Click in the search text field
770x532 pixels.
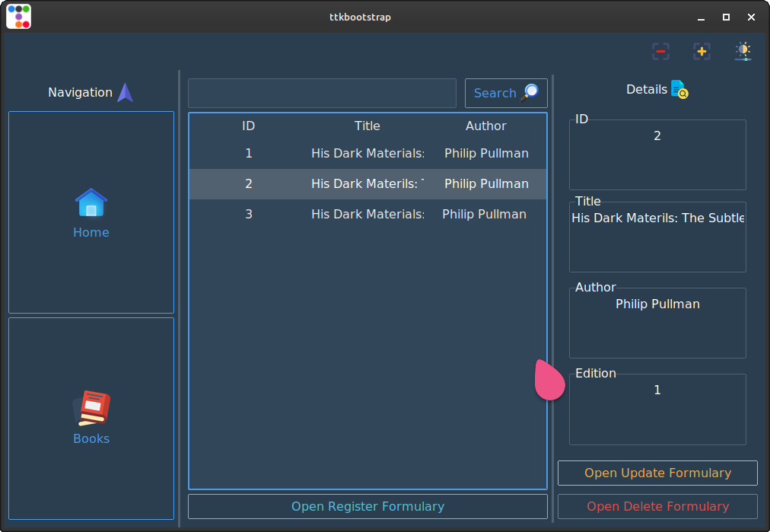tap(322, 93)
